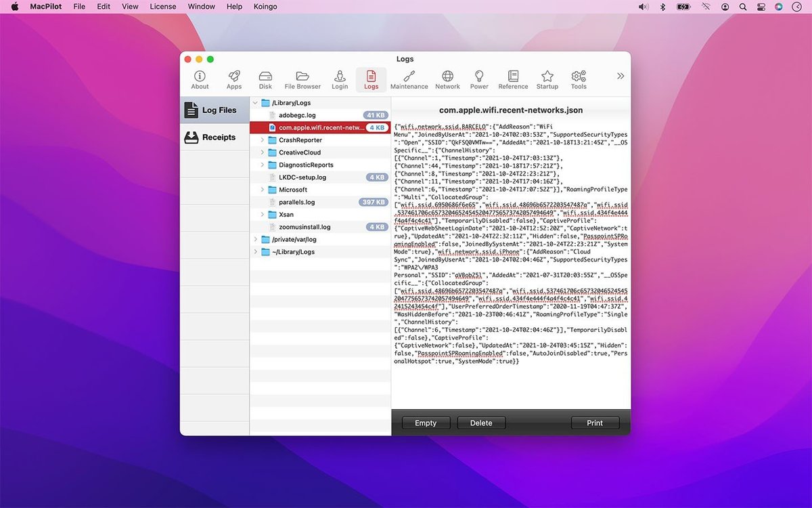
Task: Open the License menu
Action: [162, 6]
